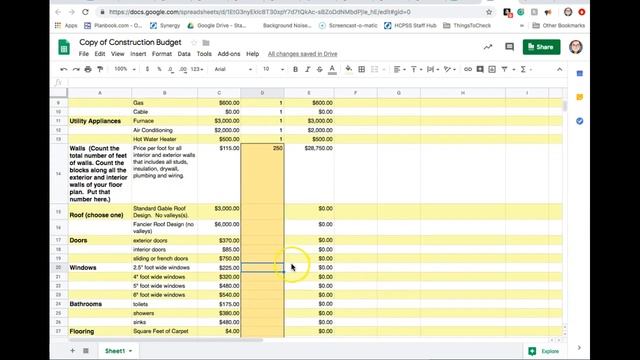Open vertical align dropdown
640x360 pixels.
[416, 69]
